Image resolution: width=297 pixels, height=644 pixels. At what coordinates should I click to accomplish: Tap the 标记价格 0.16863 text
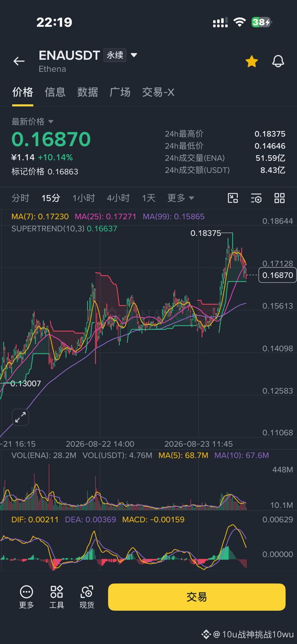pos(45,172)
